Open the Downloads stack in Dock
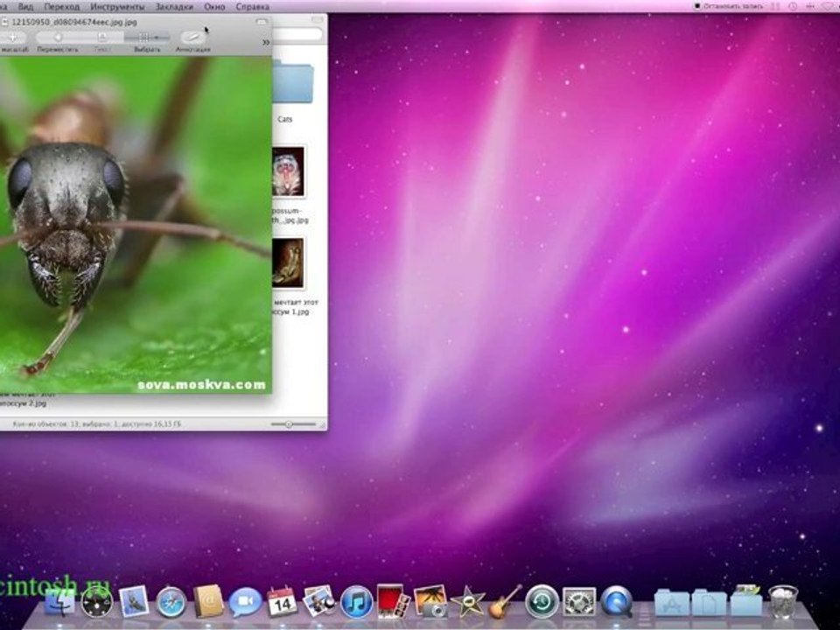Image resolution: width=840 pixels, height=630 pixels. tap(746, 601)
